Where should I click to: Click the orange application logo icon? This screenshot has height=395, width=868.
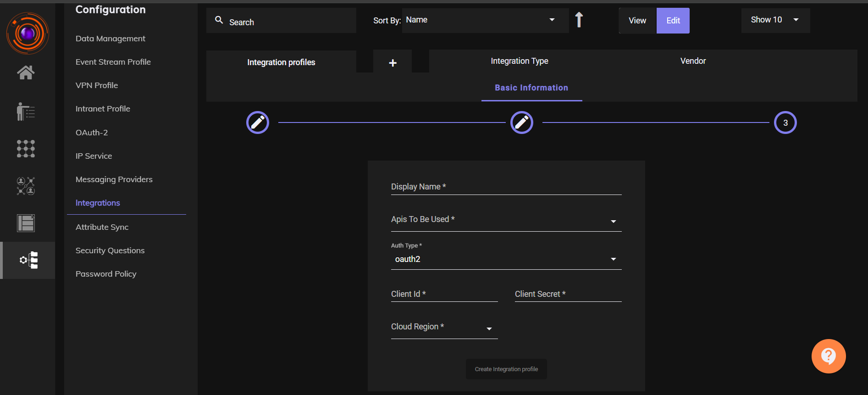pos(28,33)
